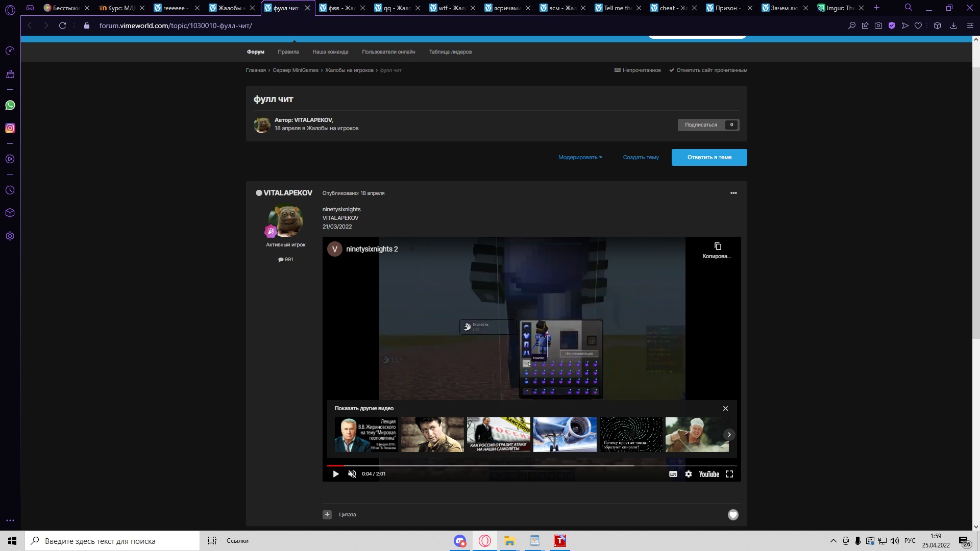Viewport: 980px width, 551px height.
Task: Open browsing history clock icon in sidebar
Action: (10, 190)
